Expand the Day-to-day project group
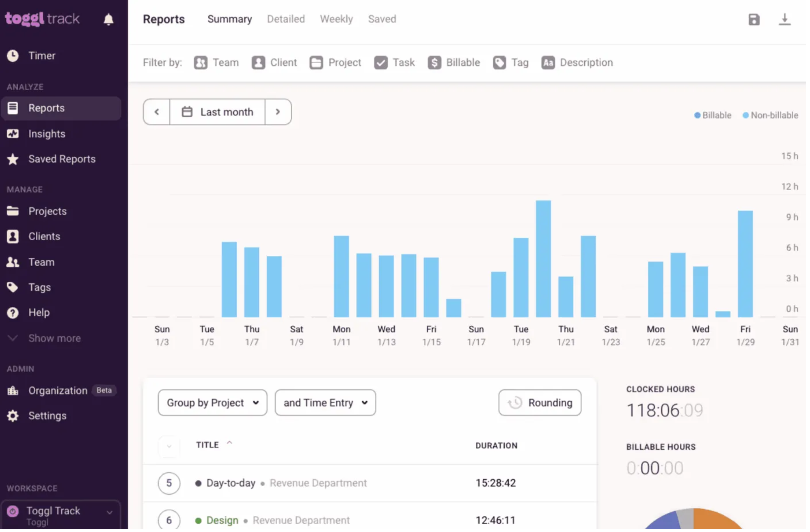The width and height of the screenshot is (810, 532). click(x=169, y=483)
